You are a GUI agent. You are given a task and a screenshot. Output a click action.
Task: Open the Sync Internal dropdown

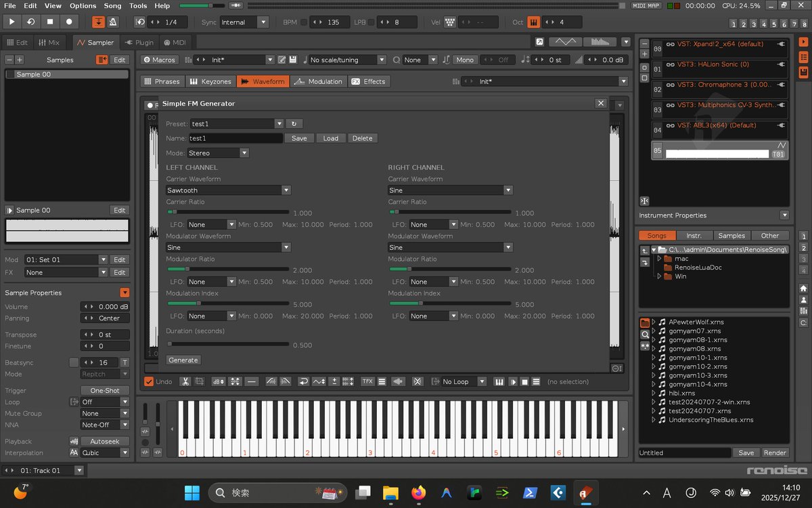coord(244,22)
